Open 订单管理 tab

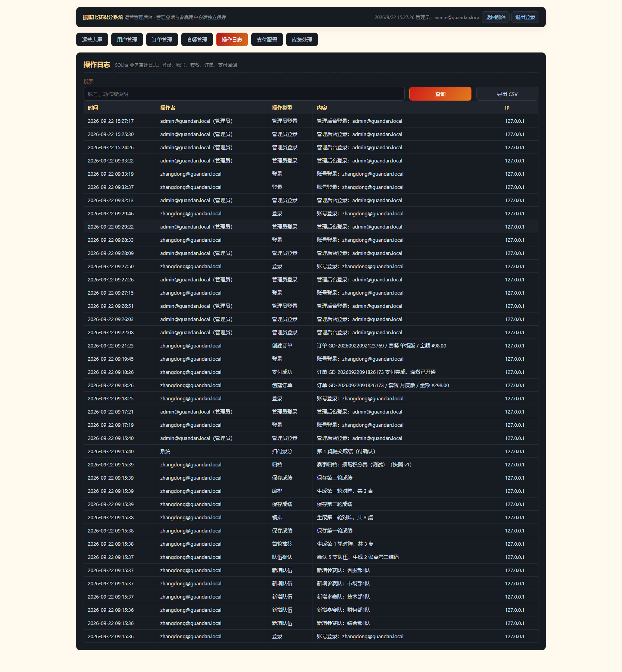(162, 40)
